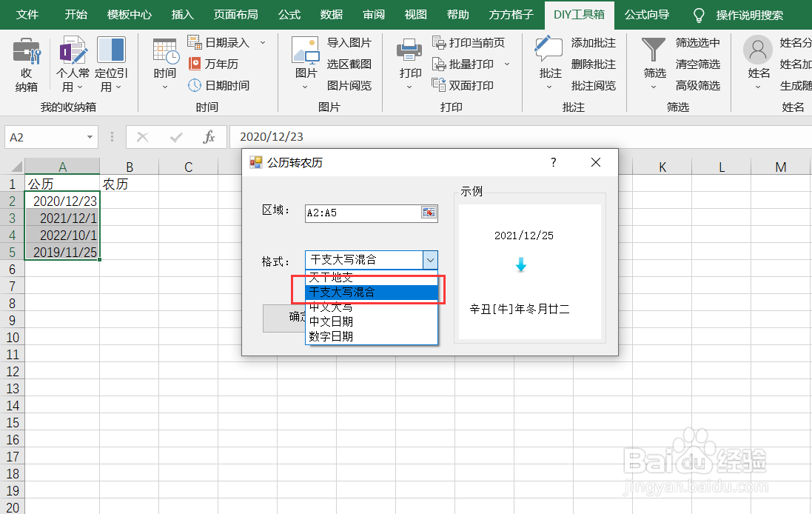Click the 操作说明搜索 search box
Image resolution: width=812 pixels, height=514 pixels.
pyautogui.click(x=749, y=15)
